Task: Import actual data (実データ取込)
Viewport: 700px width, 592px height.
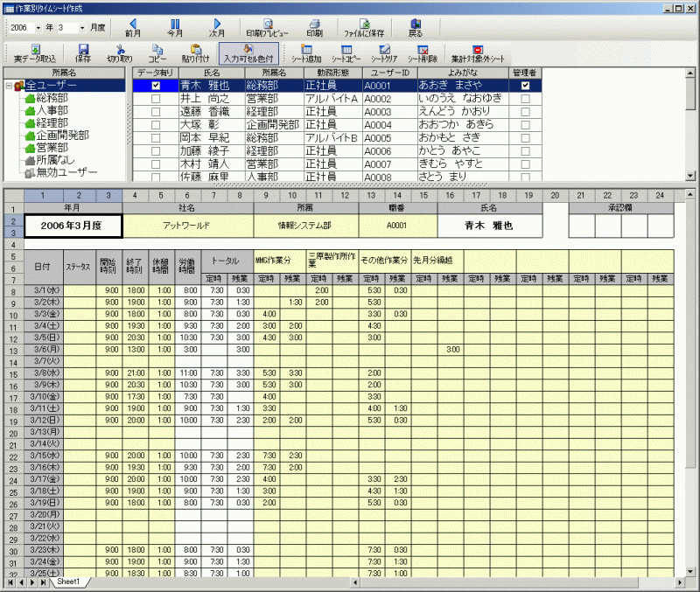Action: (x=35, y=53)
